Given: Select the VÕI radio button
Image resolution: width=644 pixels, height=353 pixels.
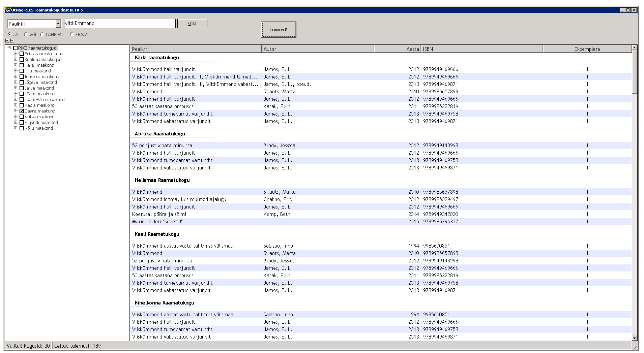Looking at the screenshot, I should click(26, 34).
